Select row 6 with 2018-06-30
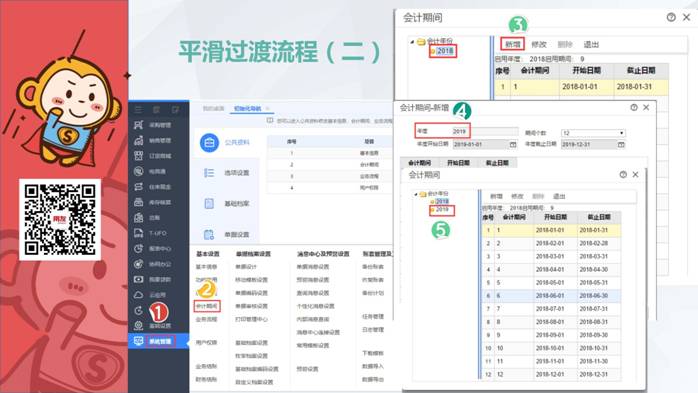 tap(551, 296)
